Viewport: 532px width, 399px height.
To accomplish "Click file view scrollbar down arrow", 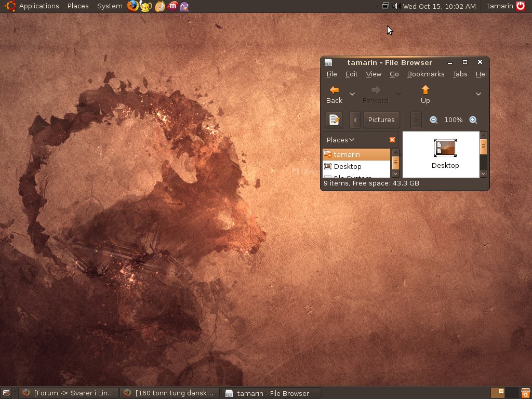I will pos(484,174).
